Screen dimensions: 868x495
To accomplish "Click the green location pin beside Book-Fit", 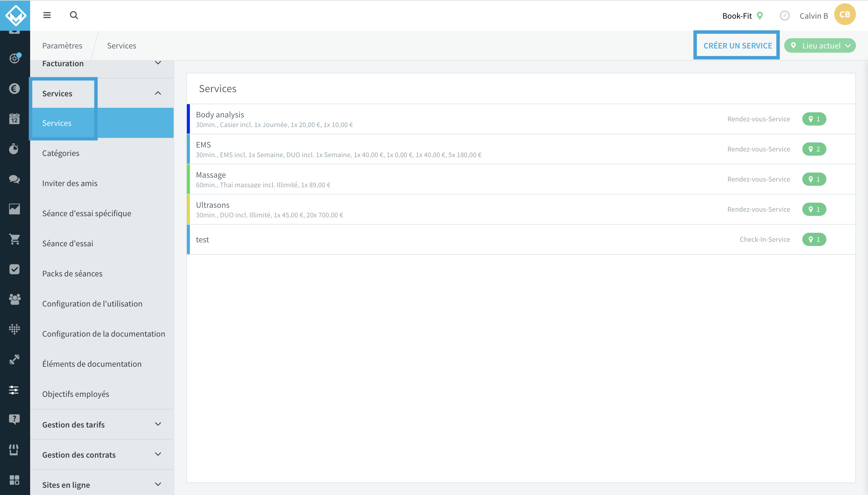I will pyautogui.click(x=759, y=16).
